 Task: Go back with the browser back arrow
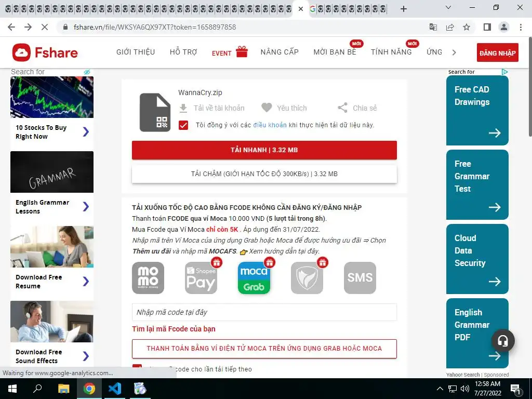click(11, 27)
